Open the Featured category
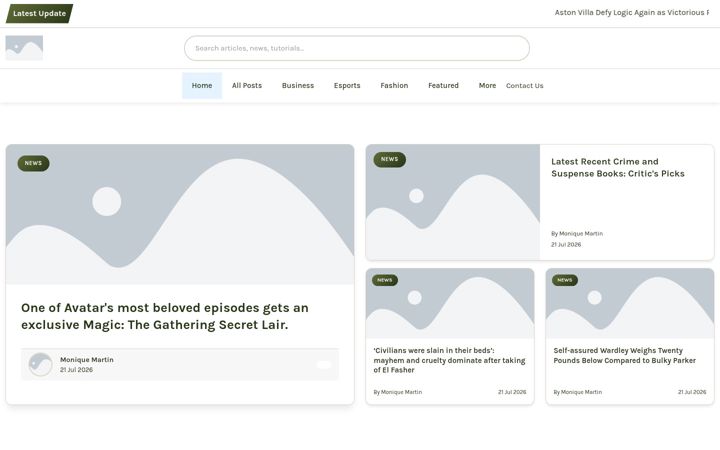The width and height of the screenshot is (720, 450). [444, 85]
